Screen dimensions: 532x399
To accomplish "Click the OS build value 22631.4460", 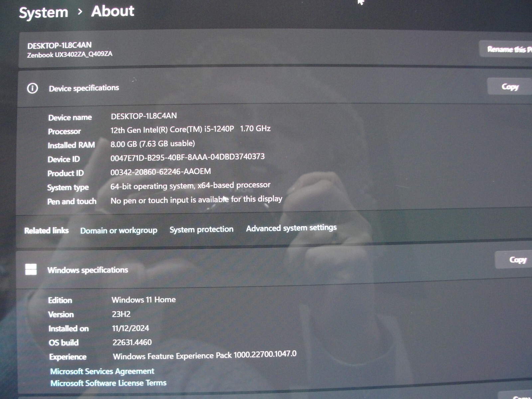I will (x=132, y=342).
